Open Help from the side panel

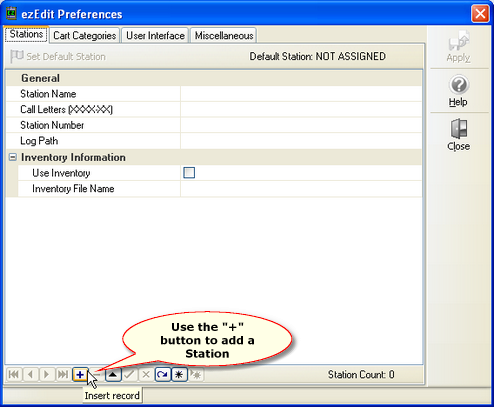(x=459, y=91)
